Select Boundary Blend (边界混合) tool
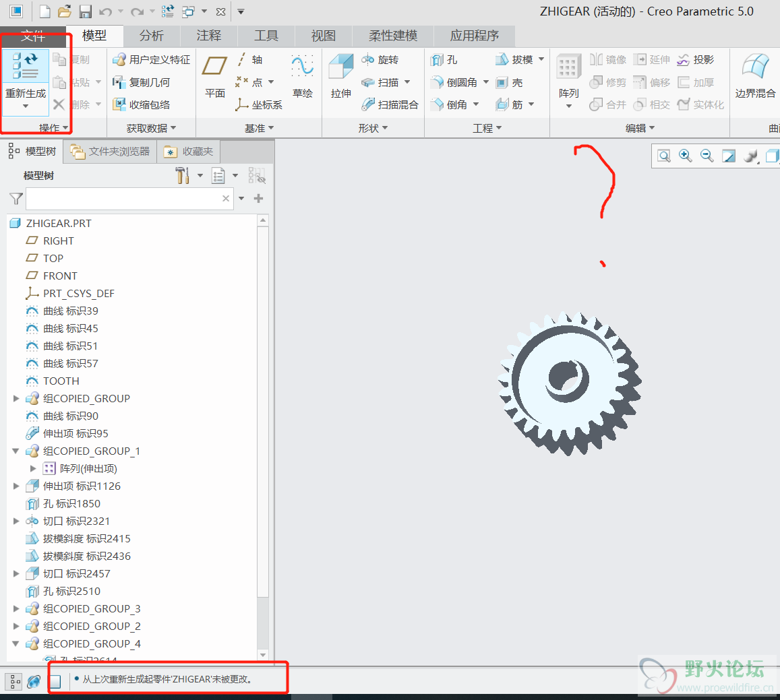Viewport: 780px width, 700px height. tap(755, 77)
